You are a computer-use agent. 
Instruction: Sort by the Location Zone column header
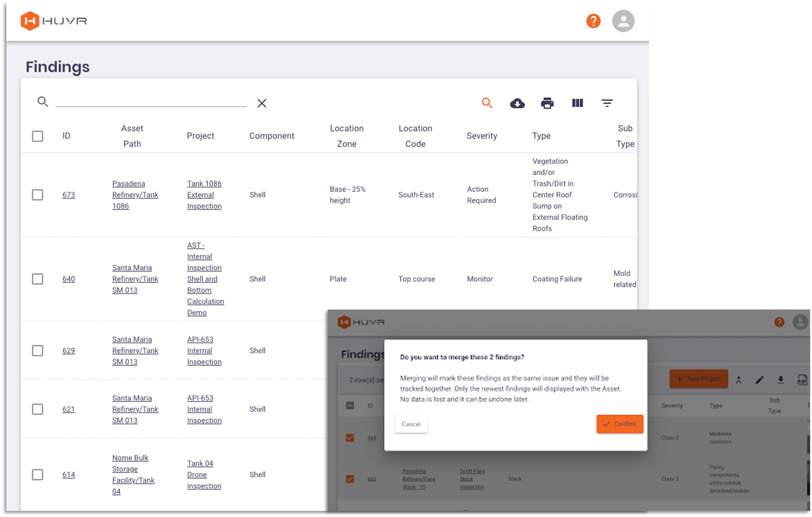(x=347, y=136)
